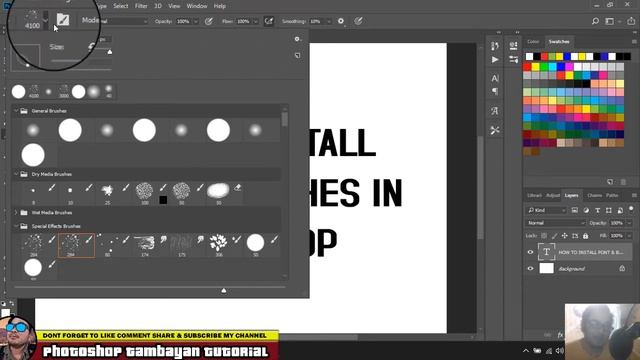This screenshot has width=640, height=360.
Task: Filter layers by adjustment layers icon
Action: click(586, 210)
